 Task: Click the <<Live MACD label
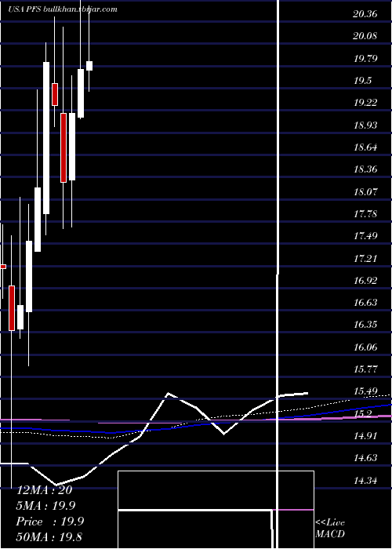click(x=330, y=529)
